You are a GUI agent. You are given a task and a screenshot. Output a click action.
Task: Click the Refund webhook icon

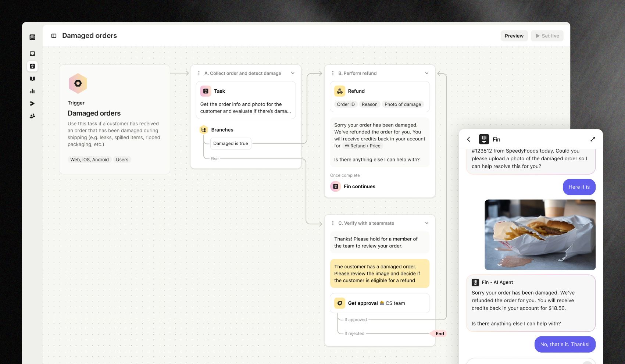coord(340,91)
